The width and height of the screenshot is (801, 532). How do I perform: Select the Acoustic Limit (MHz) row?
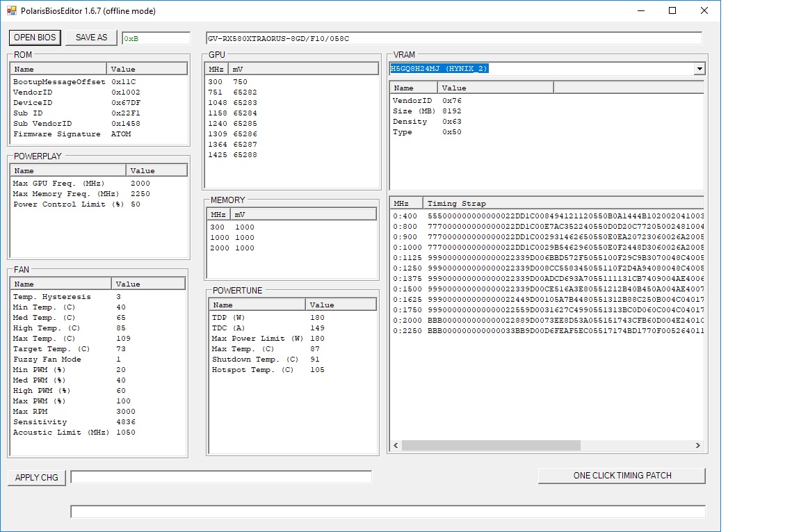coord(97,433)
